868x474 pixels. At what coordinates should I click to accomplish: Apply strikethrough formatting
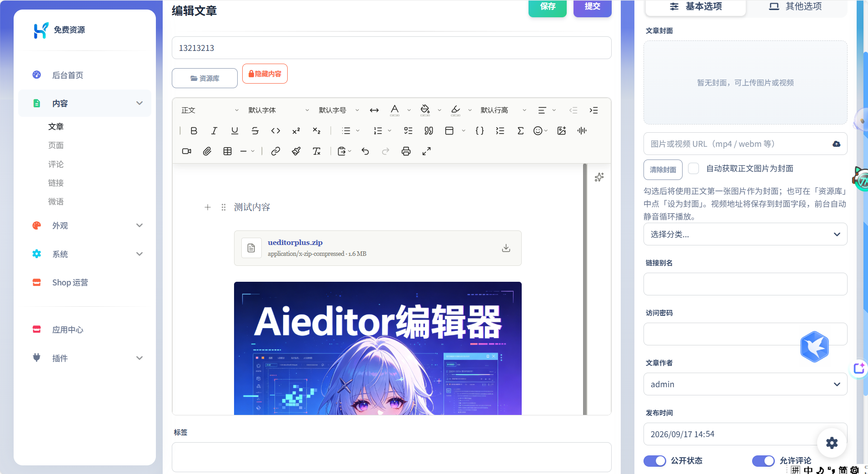point(255,131)
